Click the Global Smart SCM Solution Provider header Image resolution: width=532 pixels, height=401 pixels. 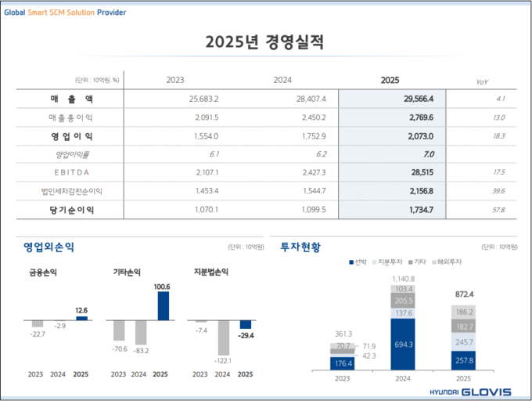pos(65,13)
